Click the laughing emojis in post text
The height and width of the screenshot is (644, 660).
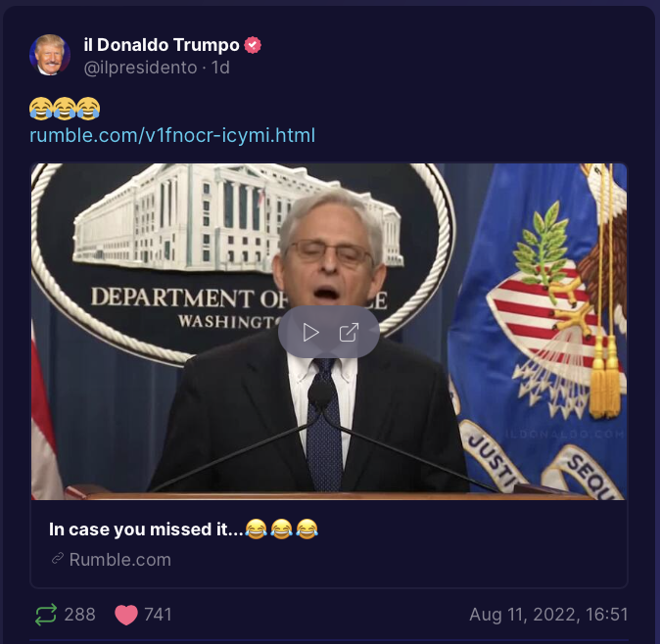[65, 108]
